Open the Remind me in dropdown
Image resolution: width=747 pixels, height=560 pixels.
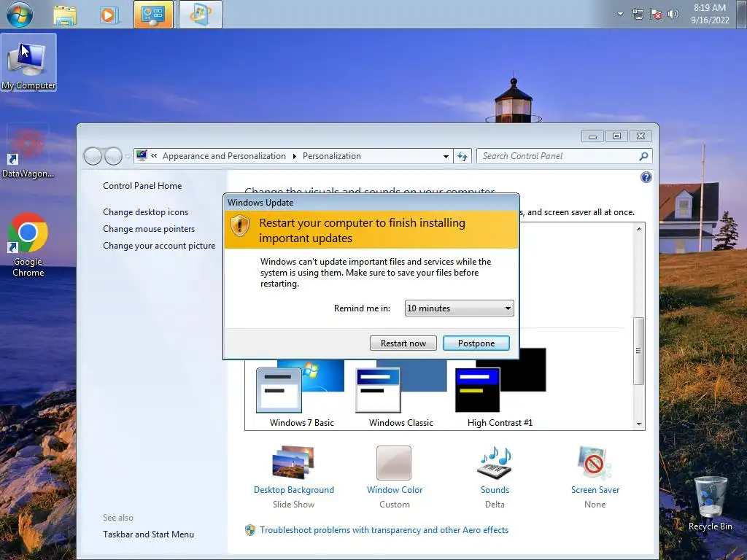coord(460,308)
